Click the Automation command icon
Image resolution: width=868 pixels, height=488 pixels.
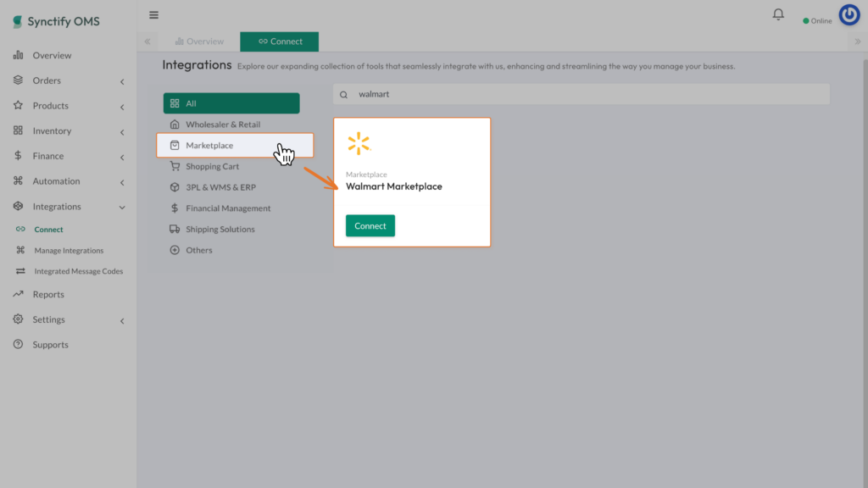coord(19,181)
